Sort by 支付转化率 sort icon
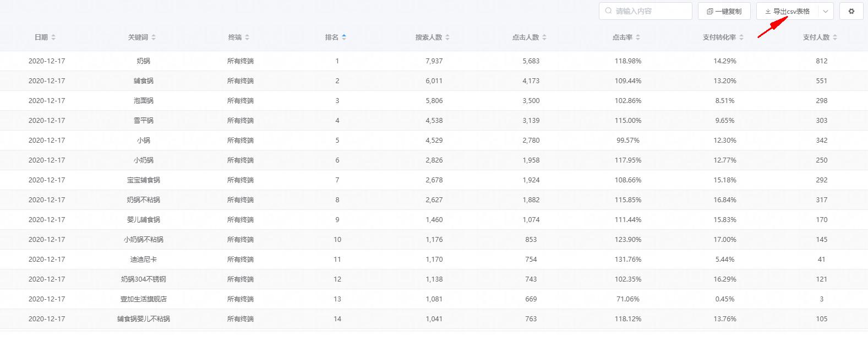Image resolution: width=868 pixels, height=340 pixels. click(741, 37)
